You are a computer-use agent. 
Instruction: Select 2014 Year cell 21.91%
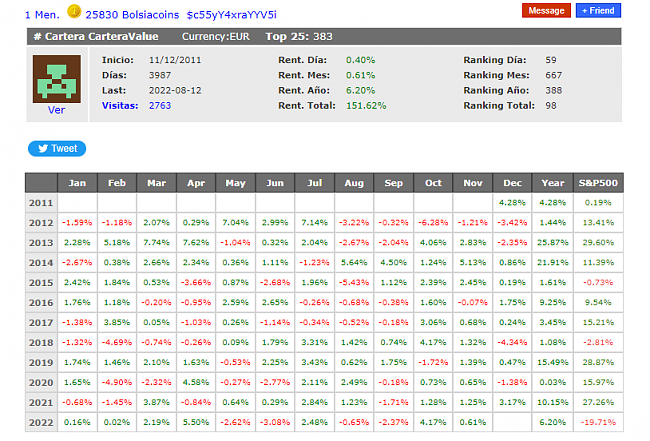(553, 262)
